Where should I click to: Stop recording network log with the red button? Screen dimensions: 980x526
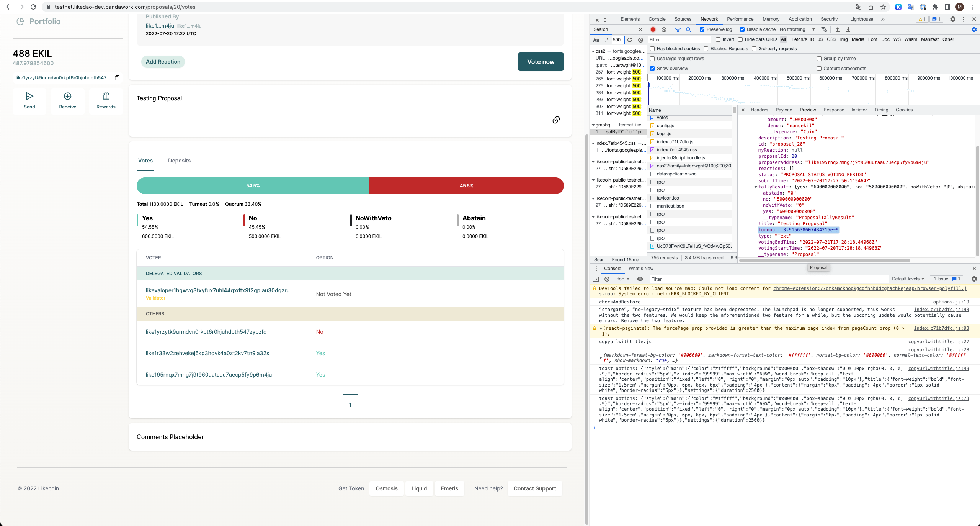(653, 29)
